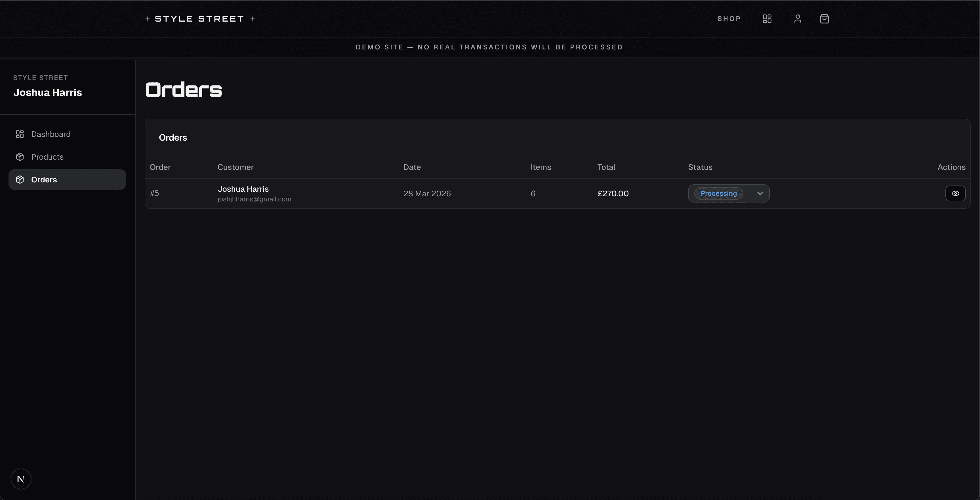The height and width of the screenshot is (500, 980).
Task: Click the Joshua Harris account name
Action: pyautogui.click(x=48, y=92)
